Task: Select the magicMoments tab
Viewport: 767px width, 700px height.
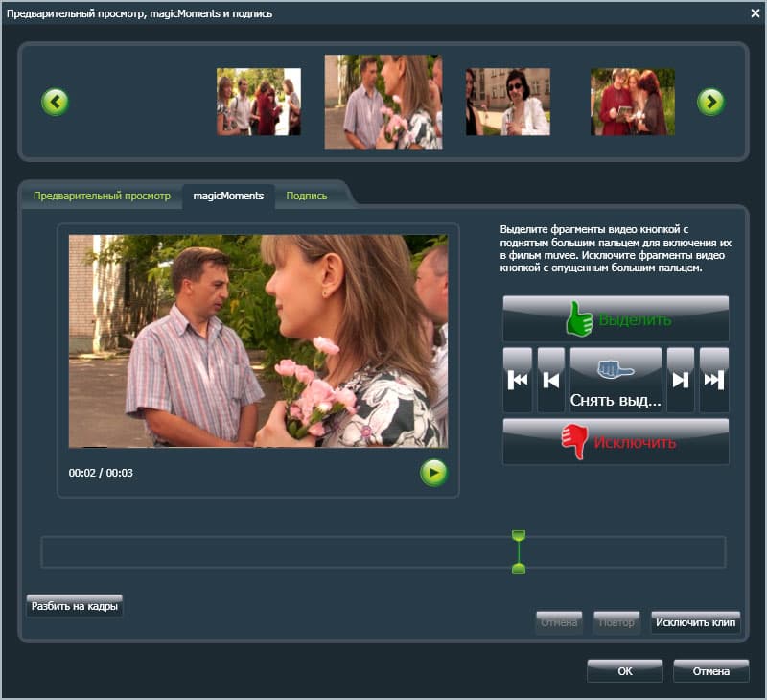Action: 228,196
